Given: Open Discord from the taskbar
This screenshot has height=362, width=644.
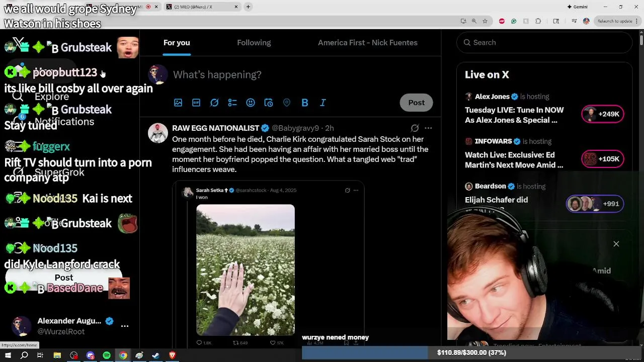Looking at the screenshot, I should pyautogui.click(x=91, y=355).
